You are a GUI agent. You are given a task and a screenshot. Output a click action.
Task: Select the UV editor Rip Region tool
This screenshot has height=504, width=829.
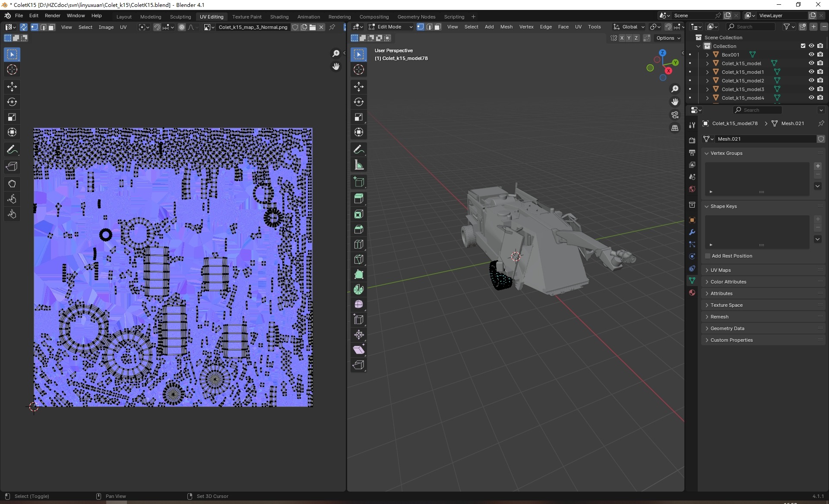[x=12, y=167]
